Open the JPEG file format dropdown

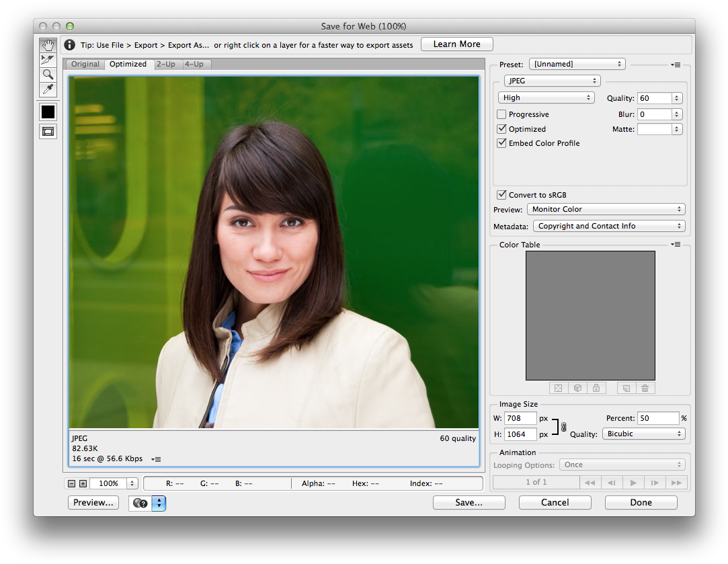552,81
